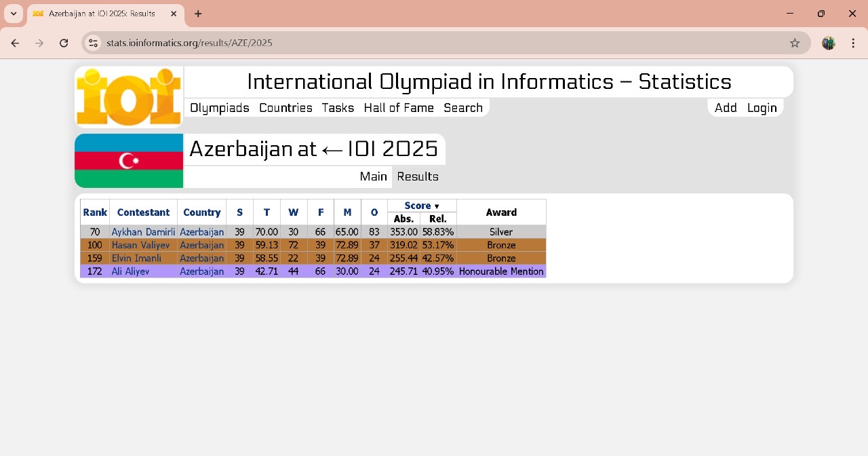Sort by task O column header

point(374,212)
